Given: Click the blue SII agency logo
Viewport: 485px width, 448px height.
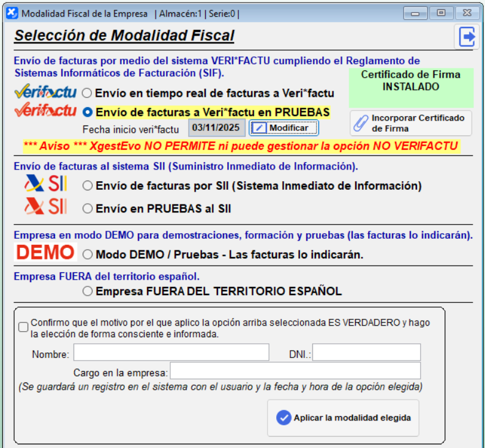Looking at the screenshot, I should (x=45, y=184).
